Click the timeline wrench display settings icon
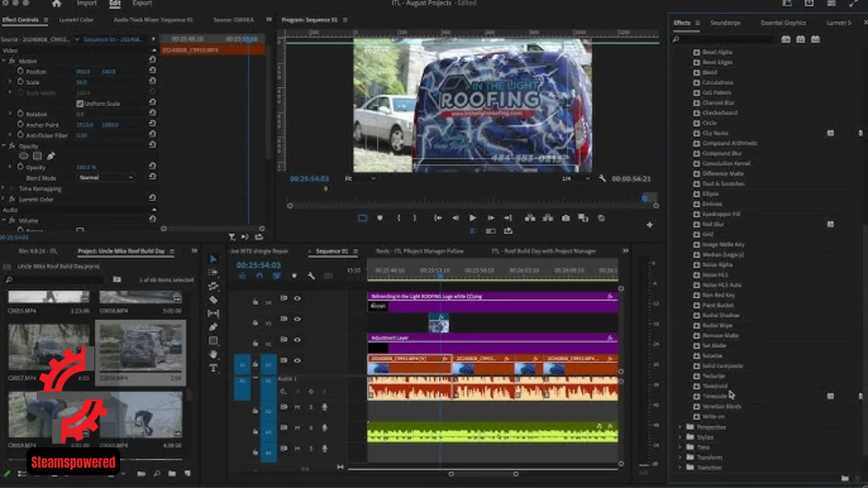868x488 pixels. (x=311, y=276)
